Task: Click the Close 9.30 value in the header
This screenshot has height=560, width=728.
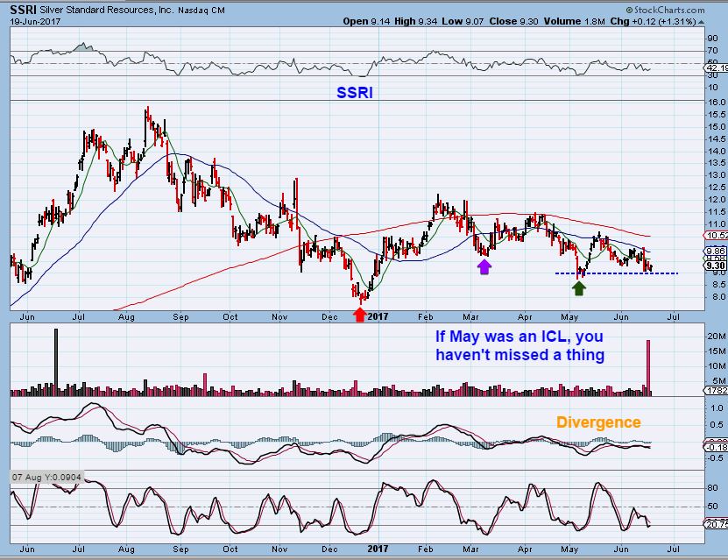Action: [513, 21]
